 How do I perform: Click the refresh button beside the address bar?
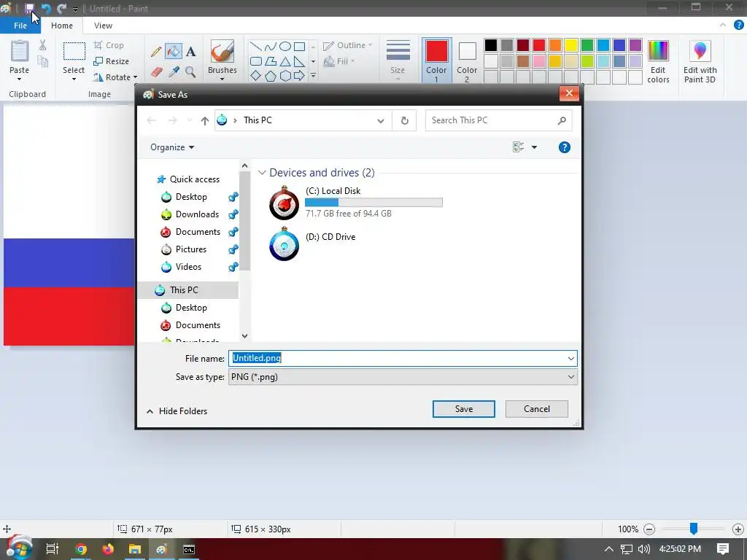click(x=404, y=120)
